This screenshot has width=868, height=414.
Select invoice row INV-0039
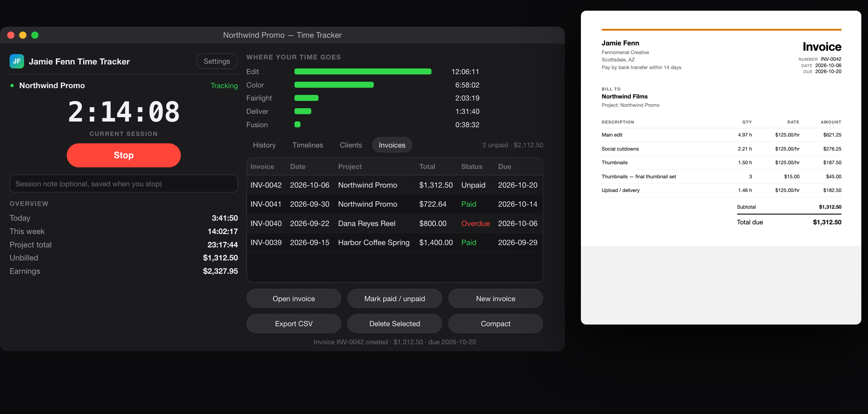tap(395, 242)
